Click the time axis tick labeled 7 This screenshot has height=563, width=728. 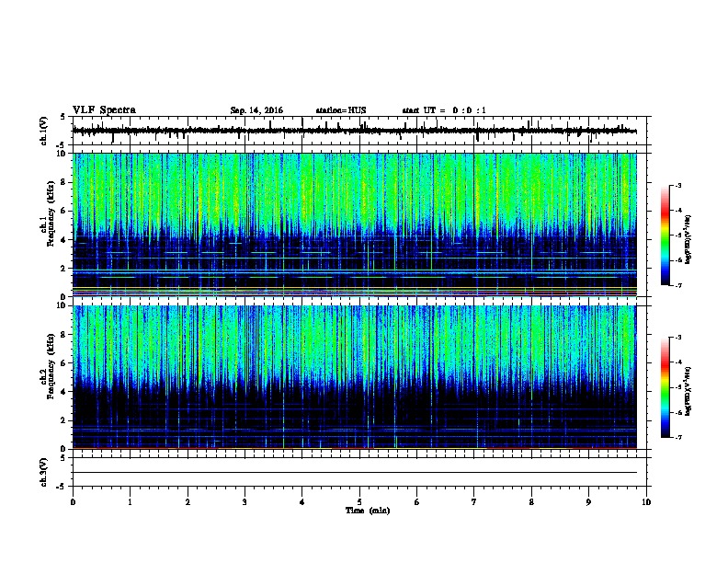(474, 502)
